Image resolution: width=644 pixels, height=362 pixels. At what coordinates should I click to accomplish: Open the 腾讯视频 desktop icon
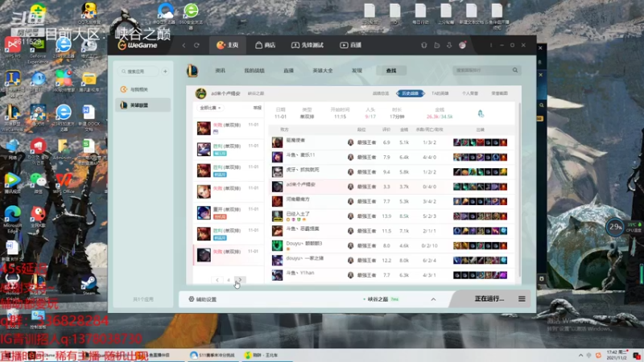click(13, 183)
